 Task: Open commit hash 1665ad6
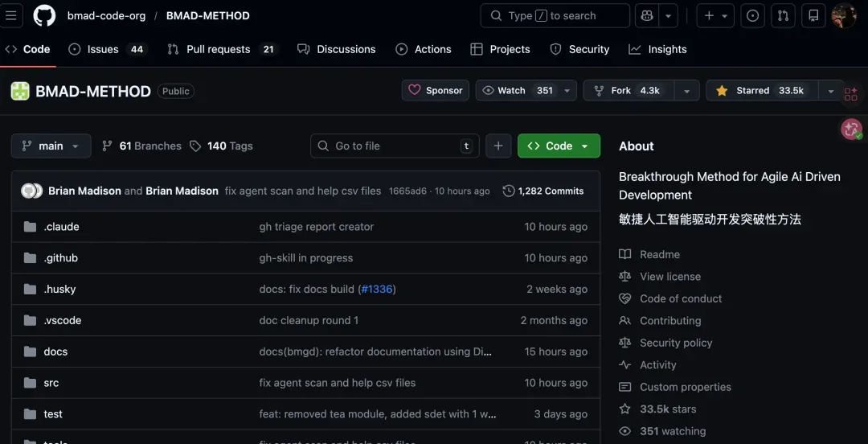click(x=408, y=191)
